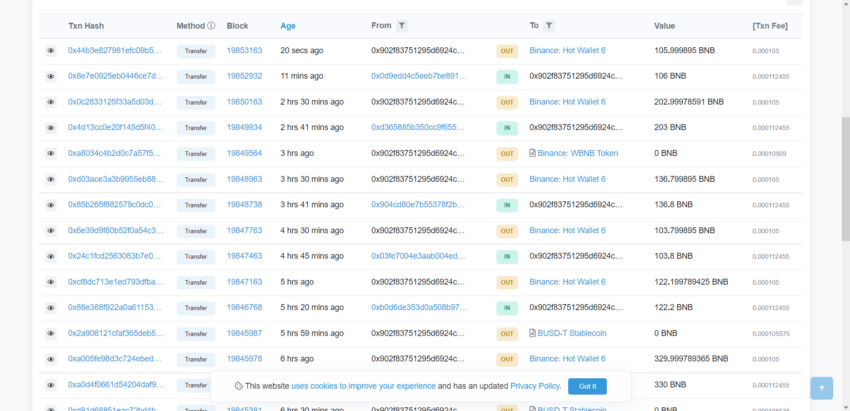This screenshot has width=850, height=411.
Task: Click eye icon beside 0xa8034c4b2d0c7a57f5 hash
Action: [50, 153]
